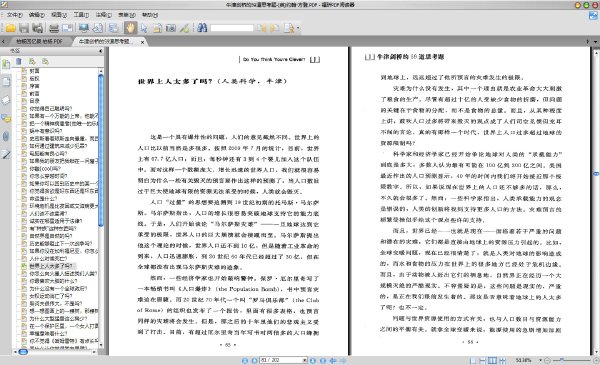Click the Save As toolbar icon

(x=38, y=28)
